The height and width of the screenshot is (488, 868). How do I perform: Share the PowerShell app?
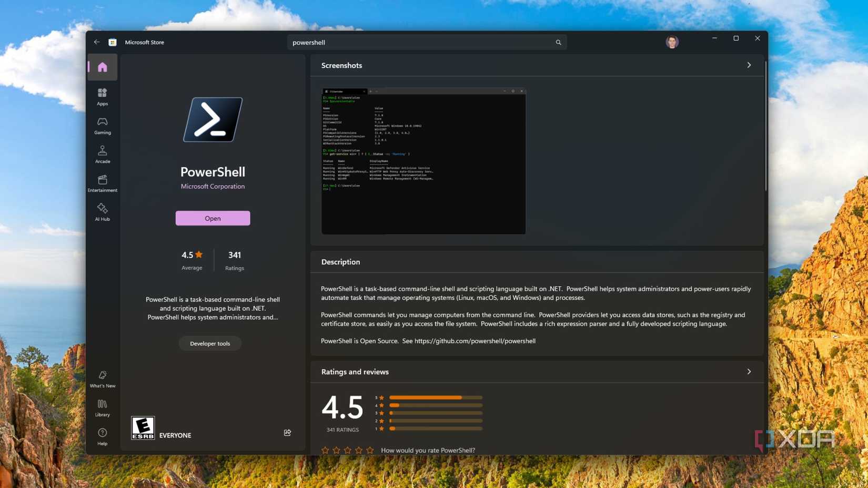(287, 432)
